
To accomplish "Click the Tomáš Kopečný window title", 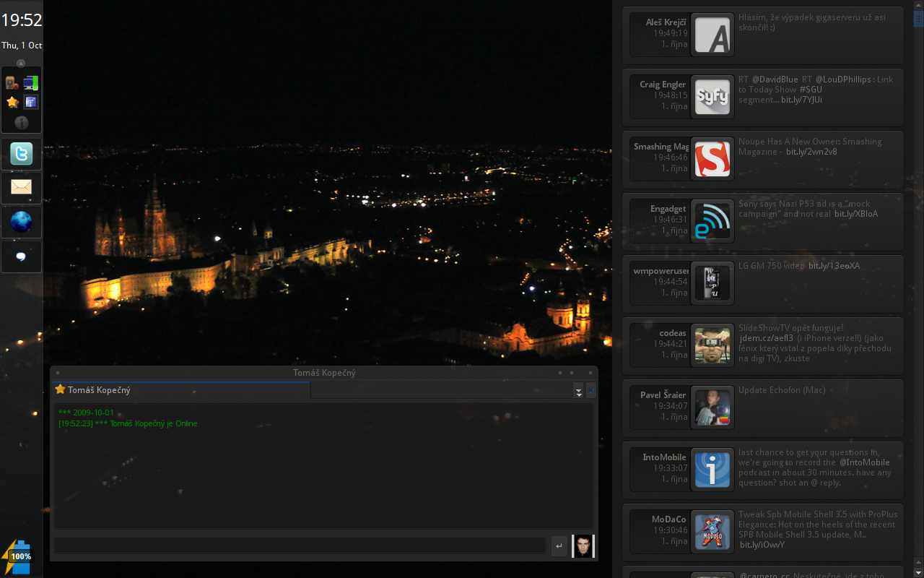I will 324,373.
